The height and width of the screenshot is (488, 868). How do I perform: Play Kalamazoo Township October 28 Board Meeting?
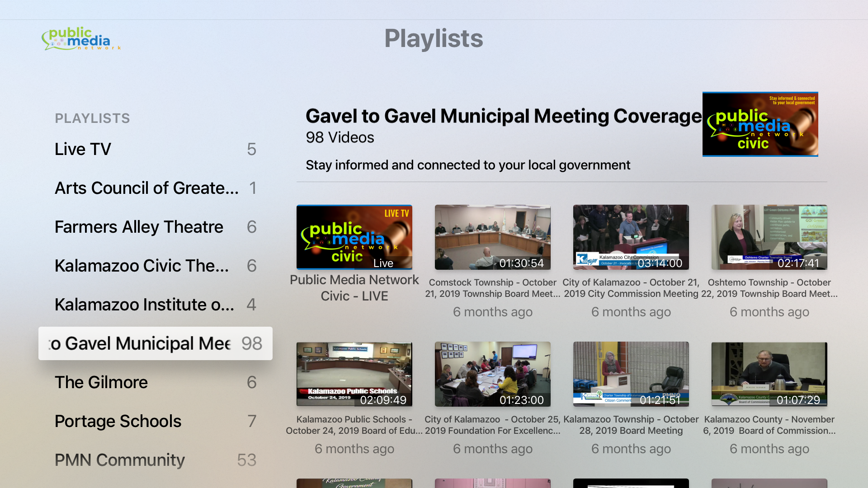click(631, 374)
